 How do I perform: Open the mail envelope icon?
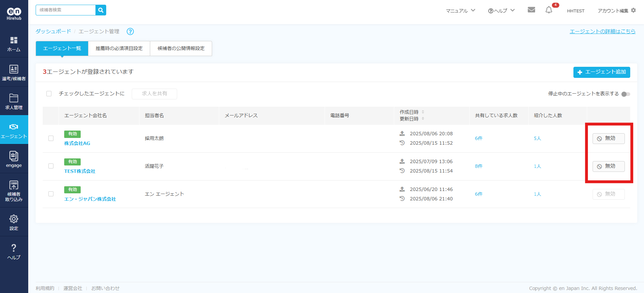coord(531,10)
